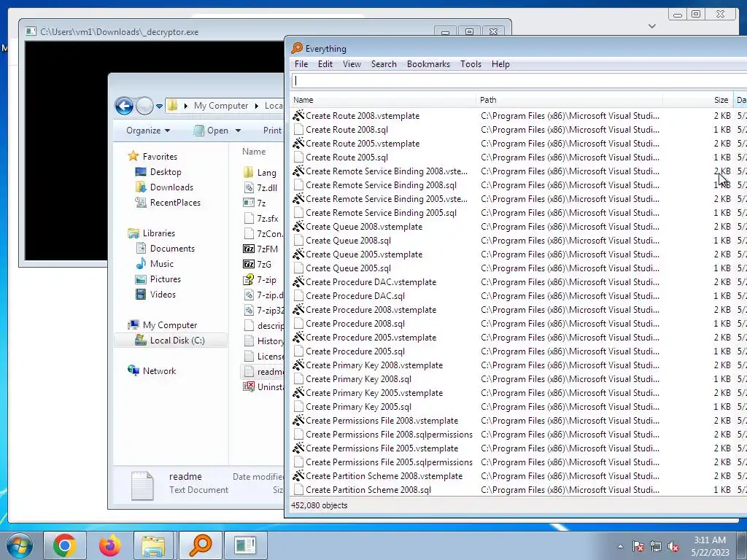Open the Help menu in Everything
Image resolution: width=747 pixels, height=560 pixels.
(x=500, y=64)
